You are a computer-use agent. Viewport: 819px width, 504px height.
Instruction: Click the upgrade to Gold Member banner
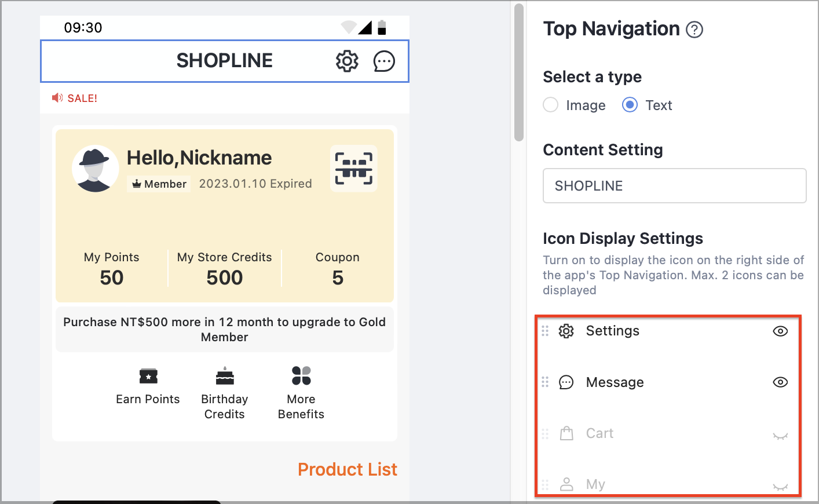click(225, 330)
